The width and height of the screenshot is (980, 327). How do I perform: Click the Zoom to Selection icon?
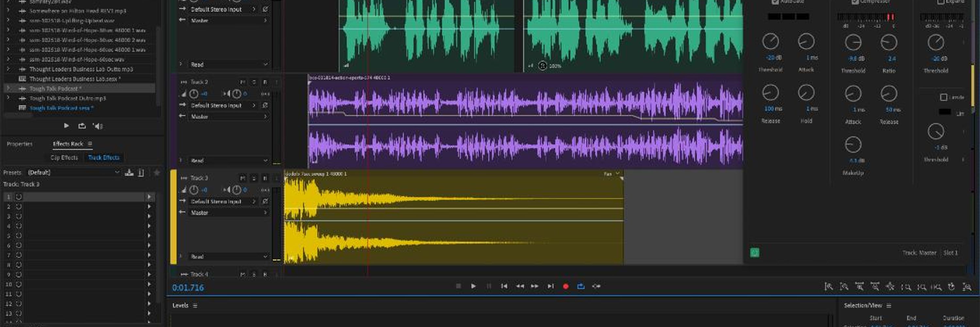pyautogui.click(x=936, y=287)
